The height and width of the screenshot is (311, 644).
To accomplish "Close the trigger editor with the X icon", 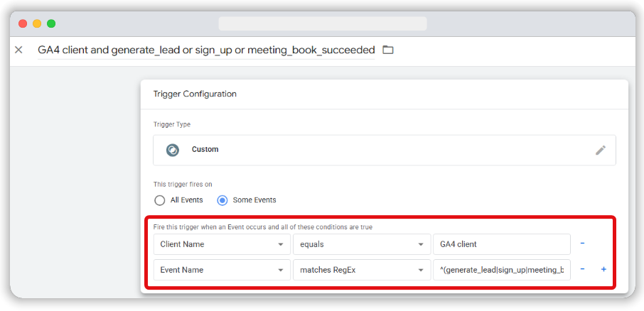I will click(18, 50).
